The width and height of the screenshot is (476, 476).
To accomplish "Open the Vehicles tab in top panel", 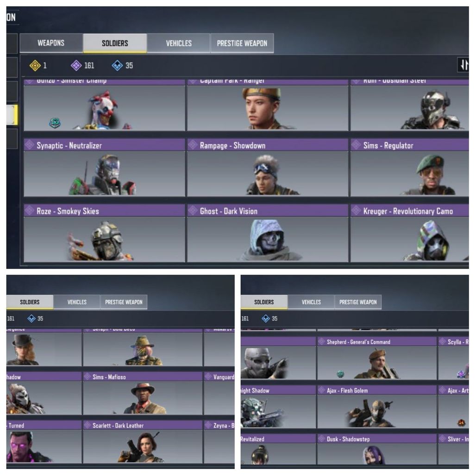I will 179,43.
